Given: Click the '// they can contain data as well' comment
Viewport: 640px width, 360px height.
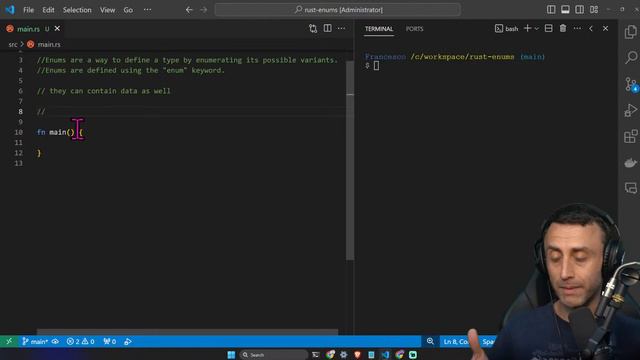Looking at the screenshot, I should coord(104,91).
